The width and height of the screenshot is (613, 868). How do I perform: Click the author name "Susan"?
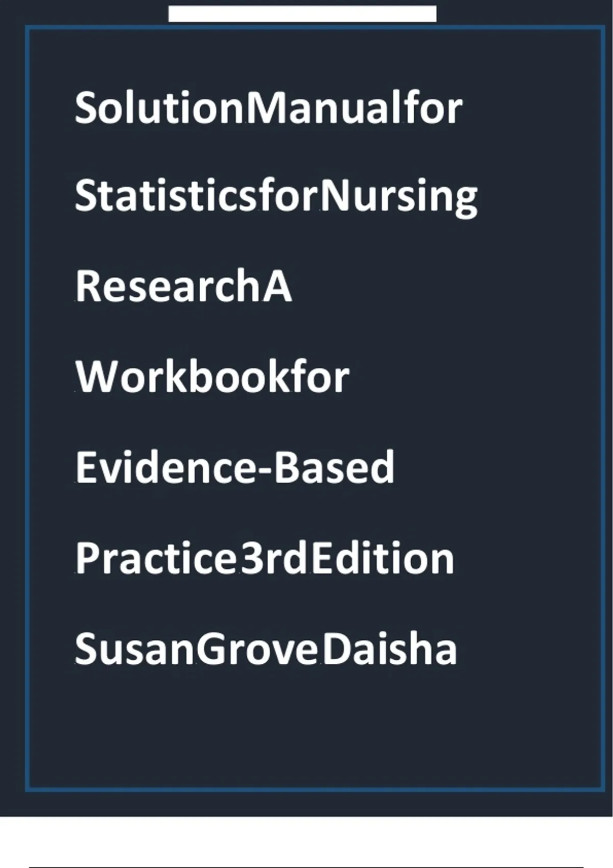pos(134,649)
